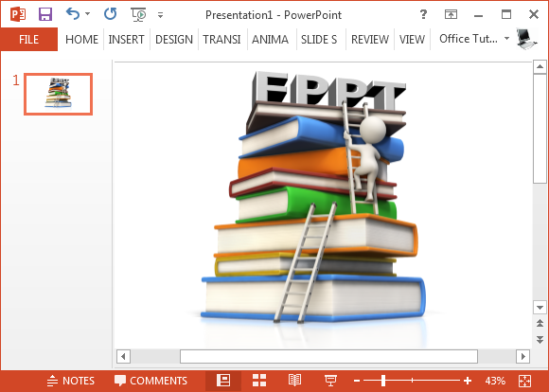Zoom in with the plus button

pyautogui.click(x=468, y=381)
